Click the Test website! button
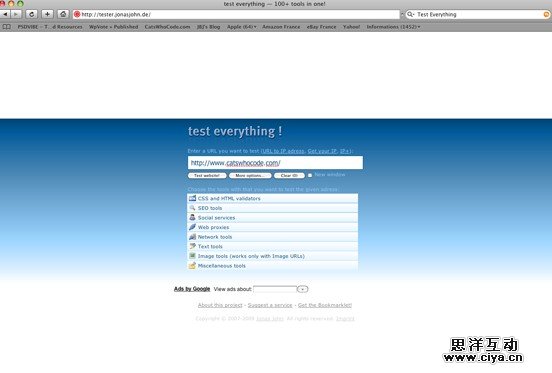The width and height of the screenshot is (552, 373). click(x=207, y=175)
